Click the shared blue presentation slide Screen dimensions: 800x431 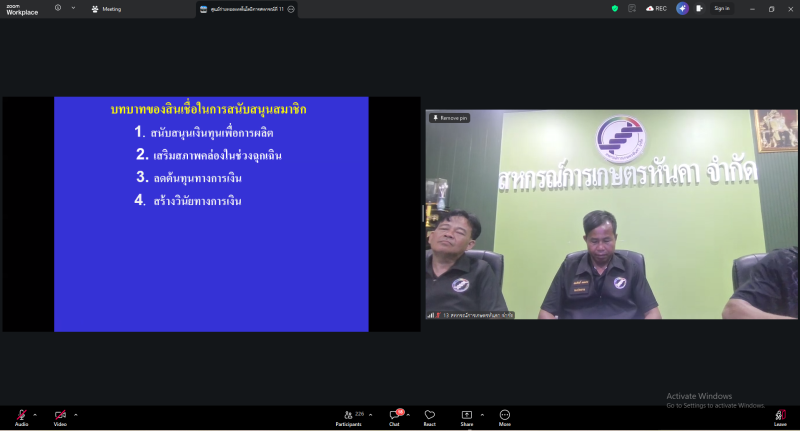coord(211,214)
